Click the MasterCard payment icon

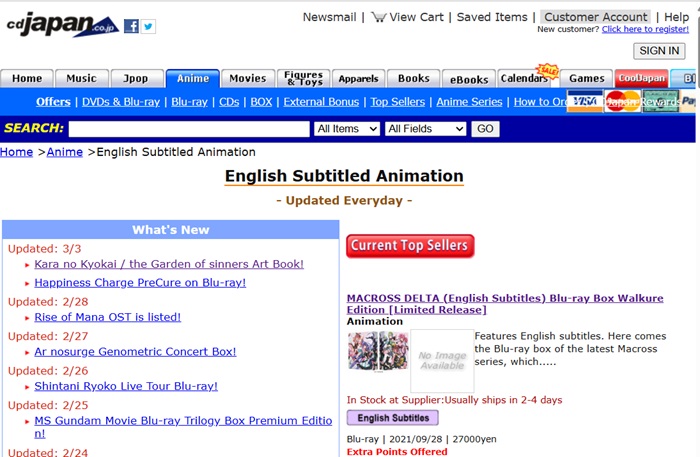[x=622, y=101]
